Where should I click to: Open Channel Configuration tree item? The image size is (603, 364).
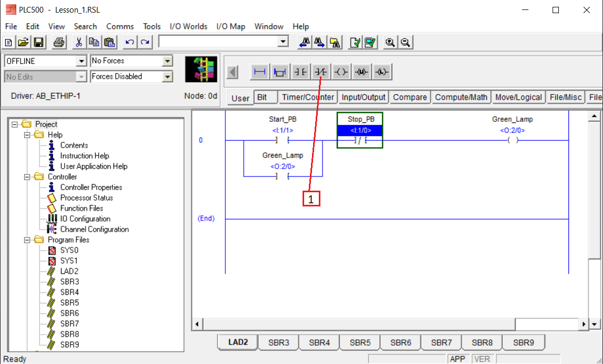coord(94,229)
